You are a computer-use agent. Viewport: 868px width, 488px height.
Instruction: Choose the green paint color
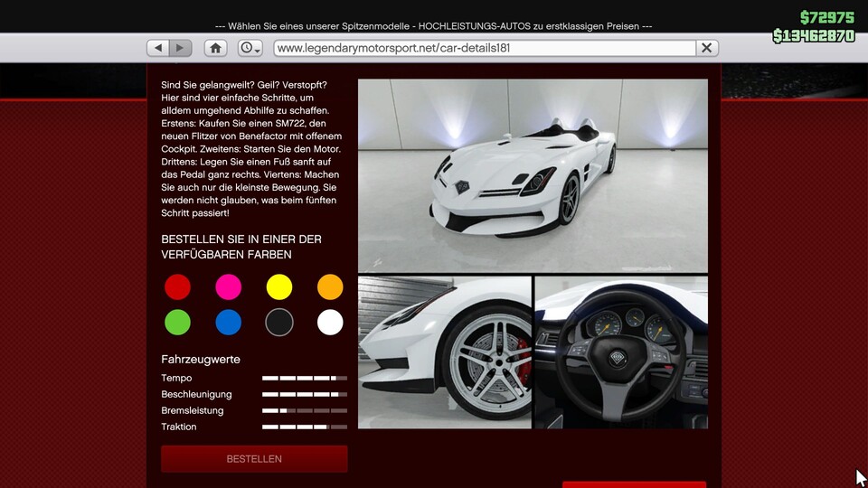pos(178,322)
